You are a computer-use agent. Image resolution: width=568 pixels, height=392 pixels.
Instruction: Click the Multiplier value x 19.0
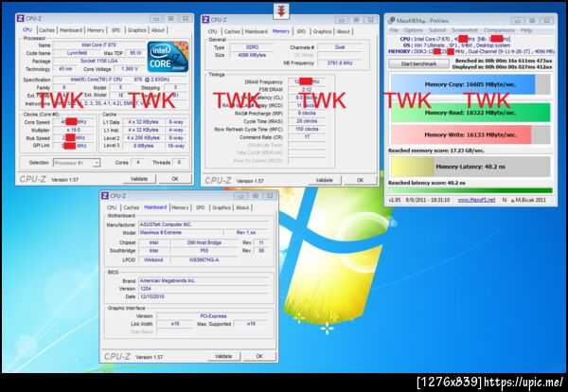click(74, 130)
